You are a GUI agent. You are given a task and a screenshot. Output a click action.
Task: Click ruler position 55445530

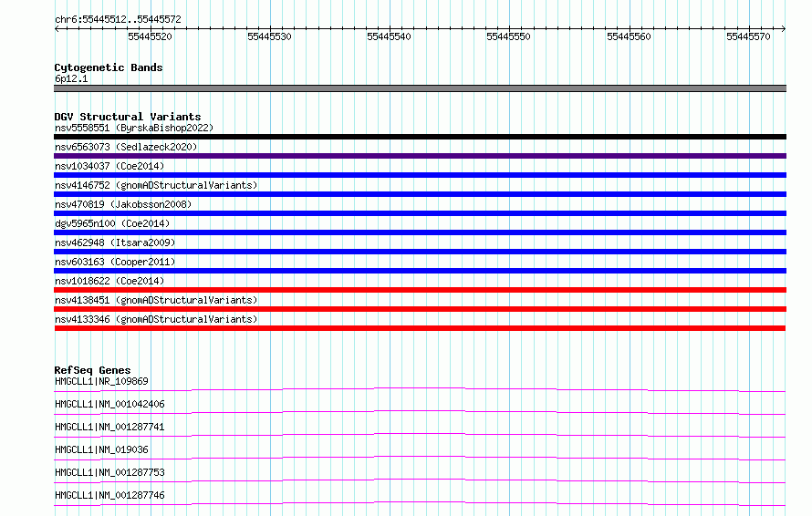(x=269, y=36)
